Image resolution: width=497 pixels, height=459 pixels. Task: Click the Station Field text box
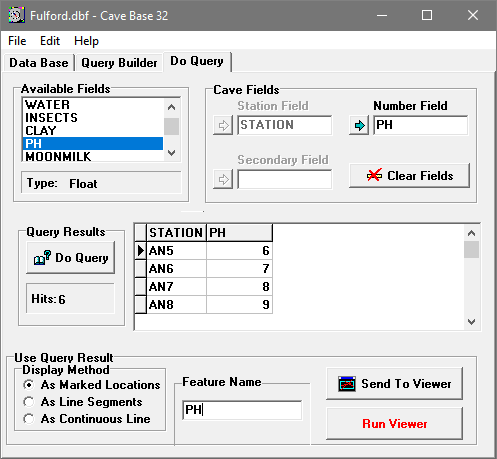click(285, 125)
